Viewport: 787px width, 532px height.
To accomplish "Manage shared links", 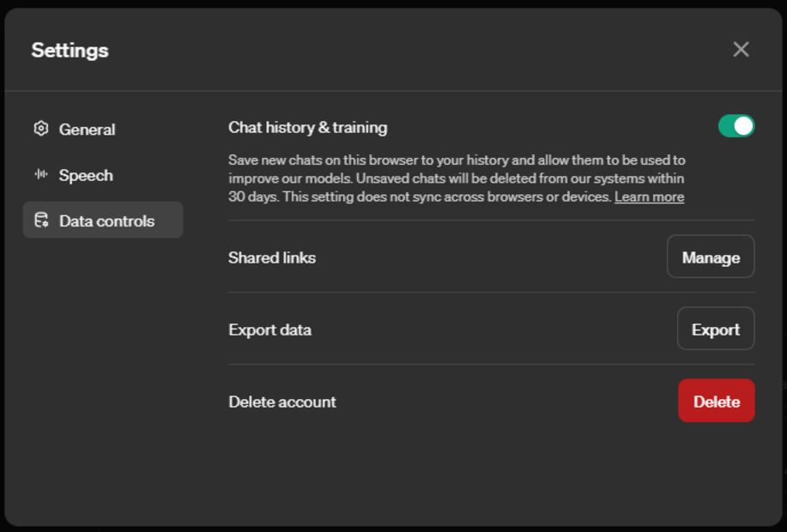I will (710, 257).
